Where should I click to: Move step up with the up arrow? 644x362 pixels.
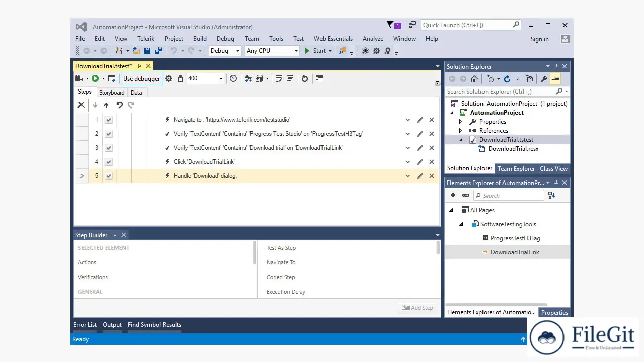pyautogui.click(x=106, y=105)
